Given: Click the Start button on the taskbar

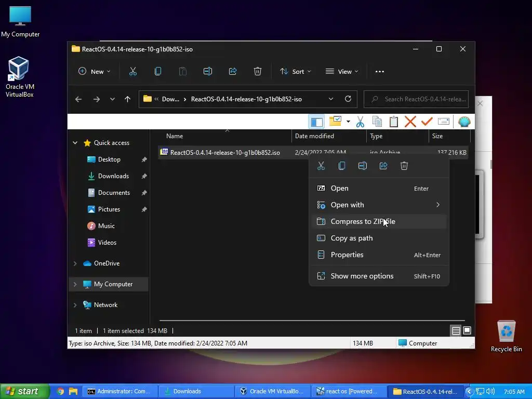Looking at the screenshot, I should [x=25, y=391].
